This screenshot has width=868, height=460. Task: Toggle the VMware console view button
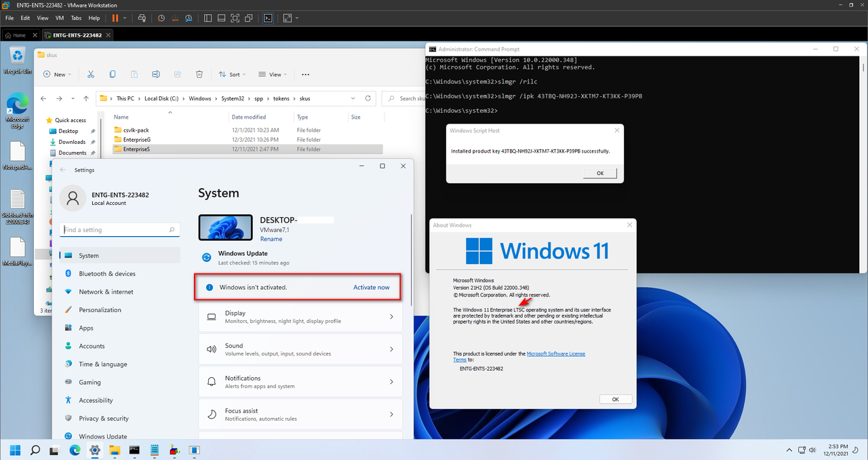click(x=269, y=18)
